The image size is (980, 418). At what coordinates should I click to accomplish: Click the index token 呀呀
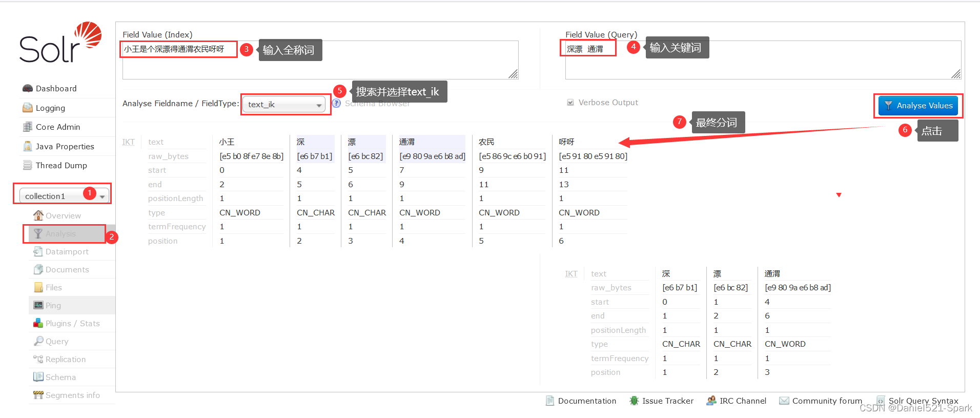(566, 142)
